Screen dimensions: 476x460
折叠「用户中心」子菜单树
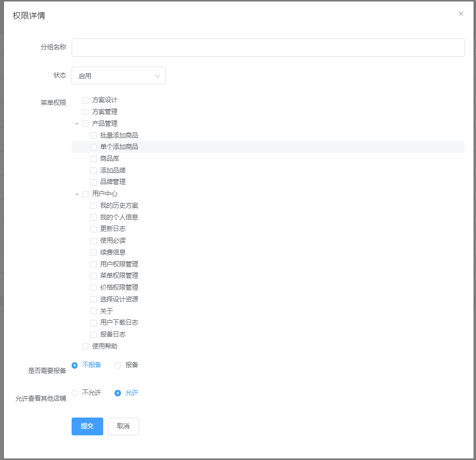point(78,193)
